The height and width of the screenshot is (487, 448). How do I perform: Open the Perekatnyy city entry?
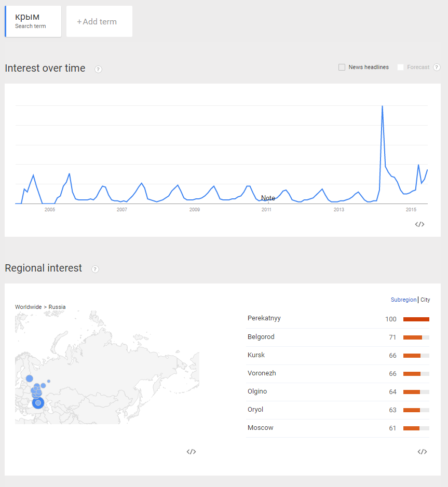point(264,318)
